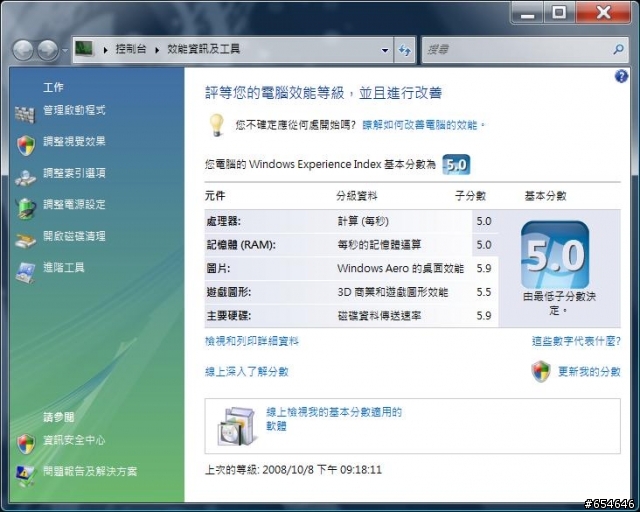Click the Forward navigation arrow button
640x512 pixels.
coord(48,50)
